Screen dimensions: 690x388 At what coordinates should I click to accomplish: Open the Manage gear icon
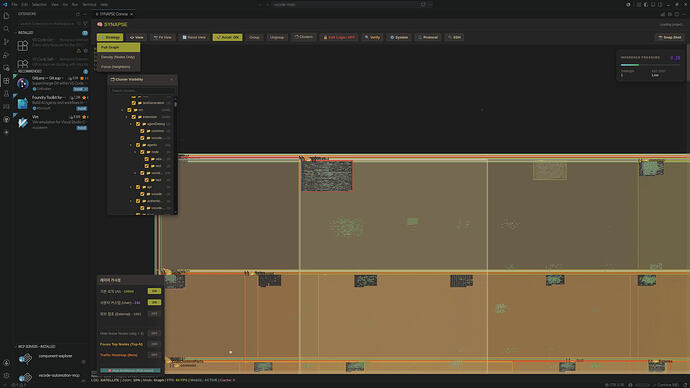(6, 376)
